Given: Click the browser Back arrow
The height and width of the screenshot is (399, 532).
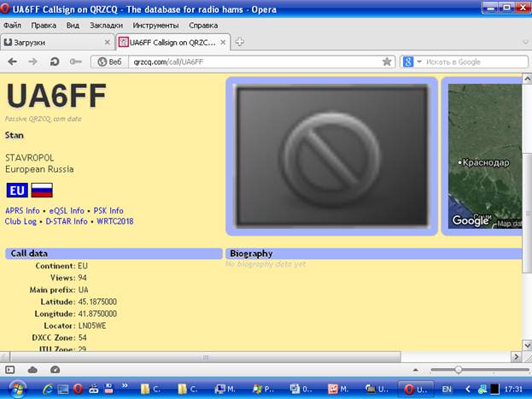Looking at the screenshot, I should point(13,62).
